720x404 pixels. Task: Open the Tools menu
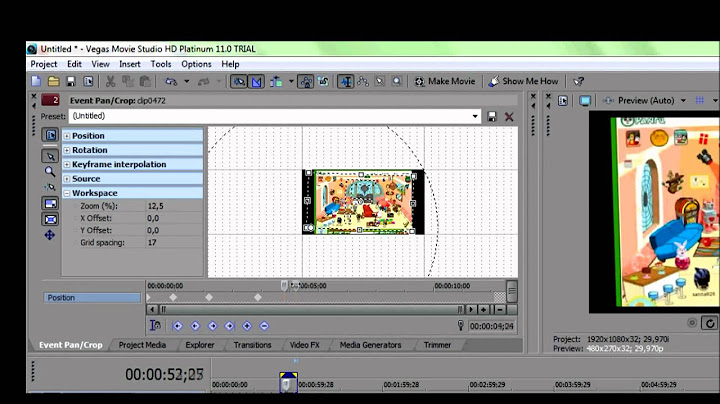pyautogui.click(x=161, y=64)
